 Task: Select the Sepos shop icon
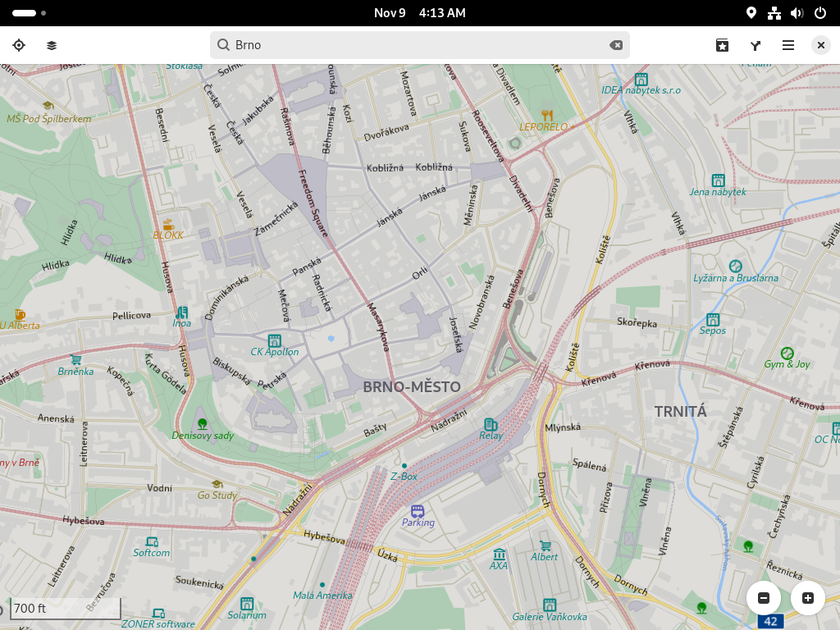pyautogui.click(x=713, y=320)
